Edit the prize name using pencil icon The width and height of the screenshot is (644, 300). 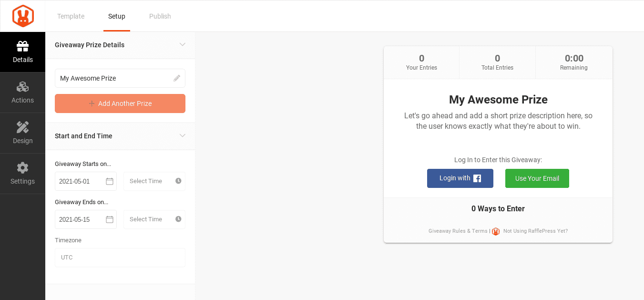(x=177, y=78)
